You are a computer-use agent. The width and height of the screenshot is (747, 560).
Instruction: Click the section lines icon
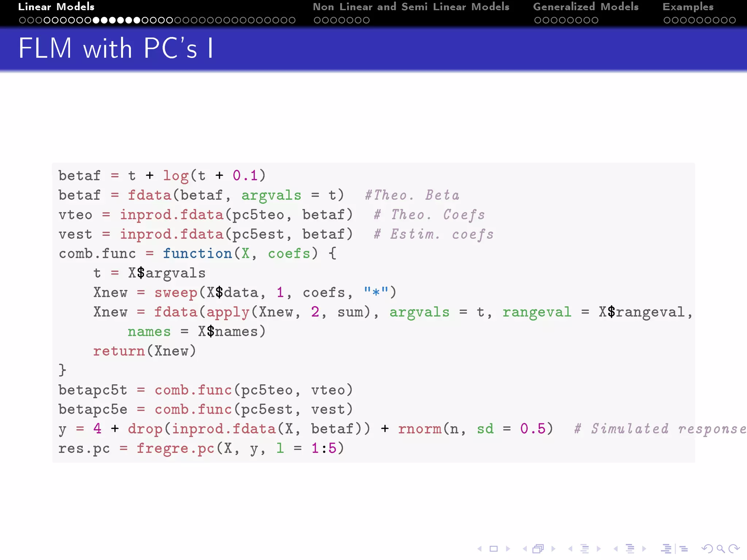[x=630, y=549]
